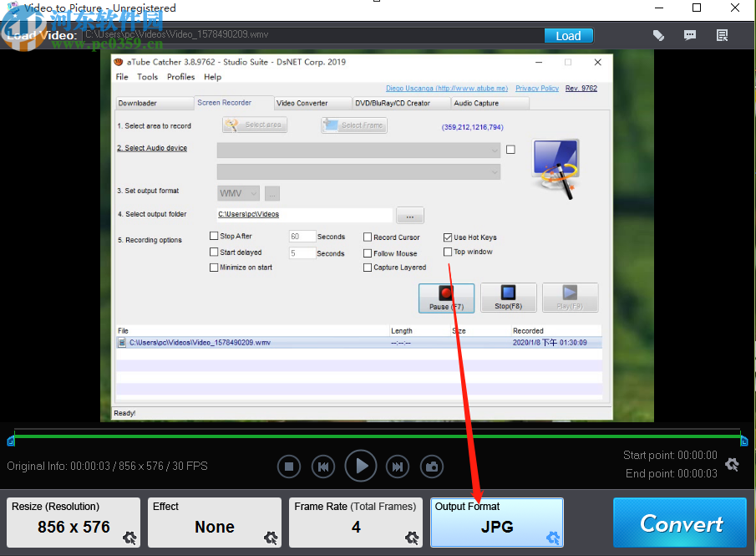
Task: Switch to the Video Converter tab
Action: tap(313, 104)
